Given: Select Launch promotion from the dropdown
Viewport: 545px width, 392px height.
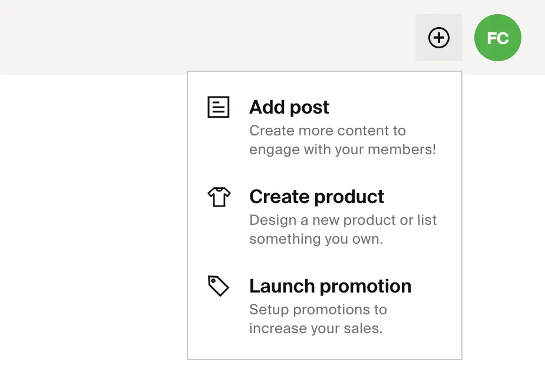Looking at the screenshot, I should click(330, 286).
